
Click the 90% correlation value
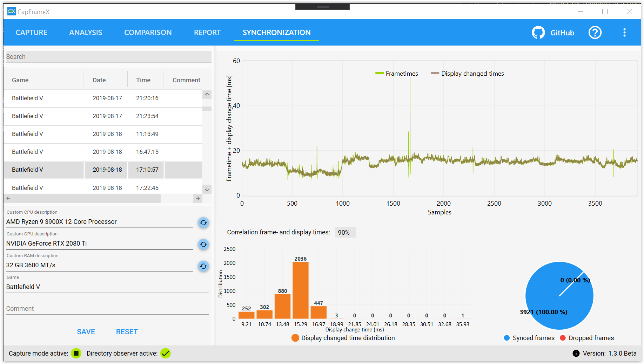pyautogui.click(x=346, y=233)
